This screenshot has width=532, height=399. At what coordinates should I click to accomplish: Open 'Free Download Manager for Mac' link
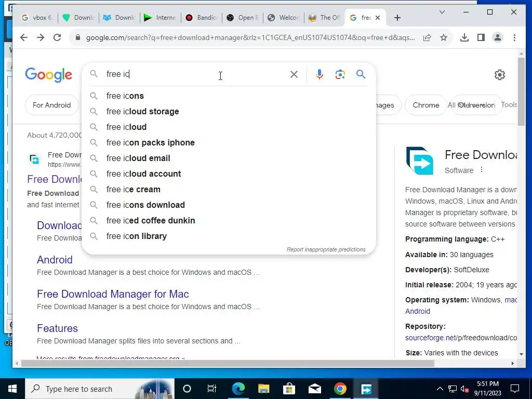pyautogui.click(x=113, y=294)
